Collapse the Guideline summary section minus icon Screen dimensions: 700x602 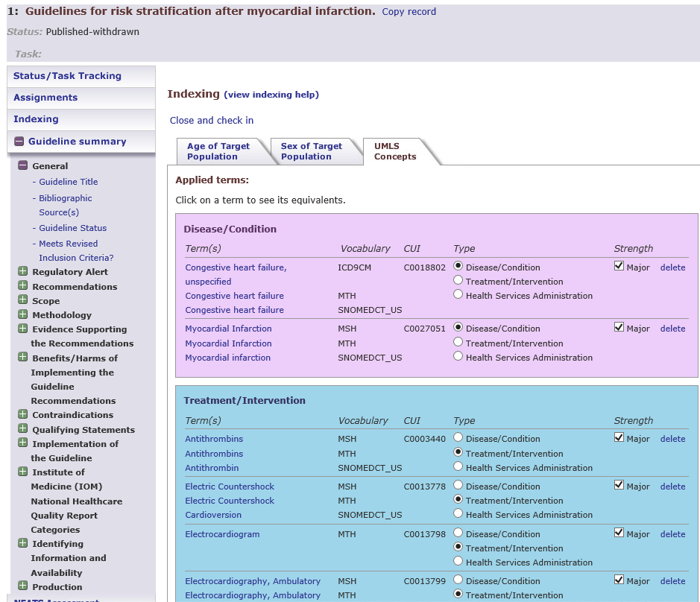pos(20,142)
